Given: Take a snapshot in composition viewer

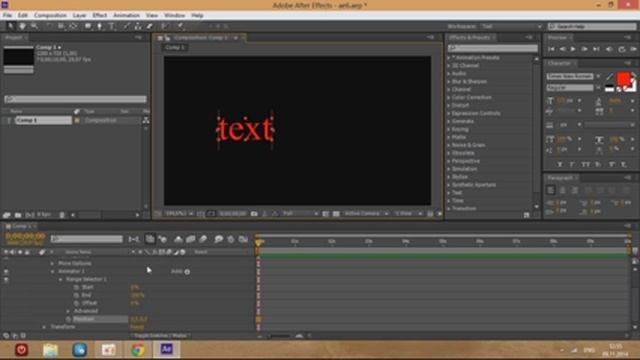Looking at the screenshot, I should coord(254,213).
